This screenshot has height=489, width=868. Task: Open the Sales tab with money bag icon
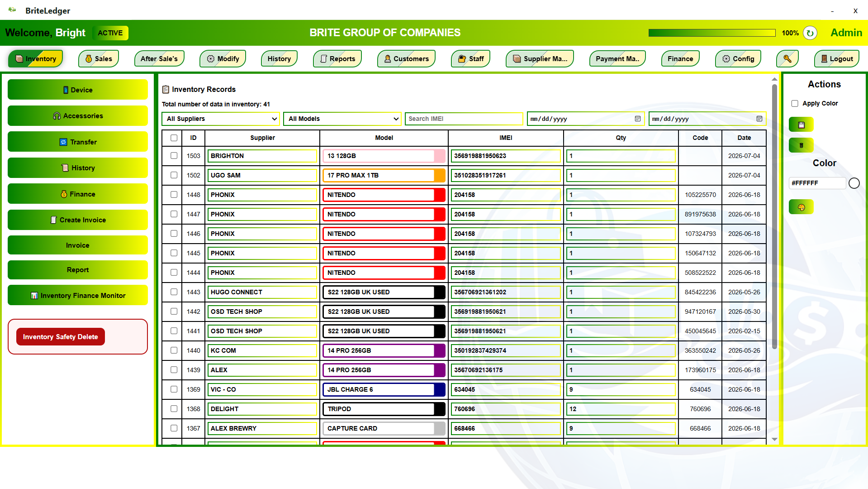(99, 59)
